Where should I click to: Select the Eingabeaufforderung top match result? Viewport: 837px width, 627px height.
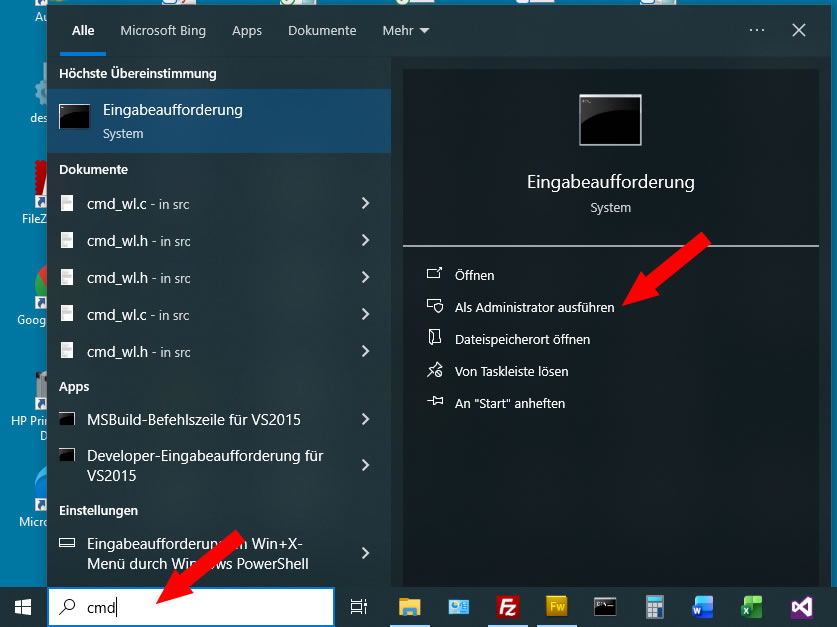[x=218, y=121]
